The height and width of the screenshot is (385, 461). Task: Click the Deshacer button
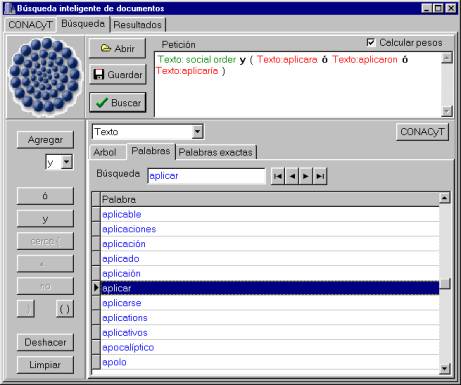tap(45, 342)
